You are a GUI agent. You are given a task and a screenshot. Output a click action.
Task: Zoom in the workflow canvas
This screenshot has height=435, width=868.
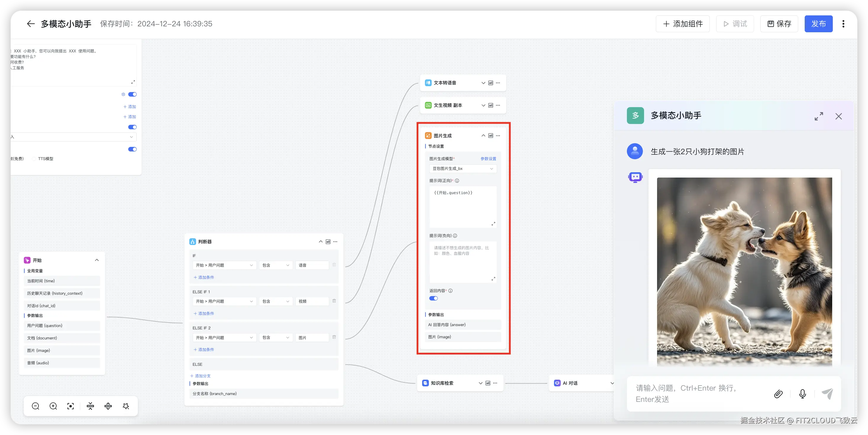pos(53,406)
